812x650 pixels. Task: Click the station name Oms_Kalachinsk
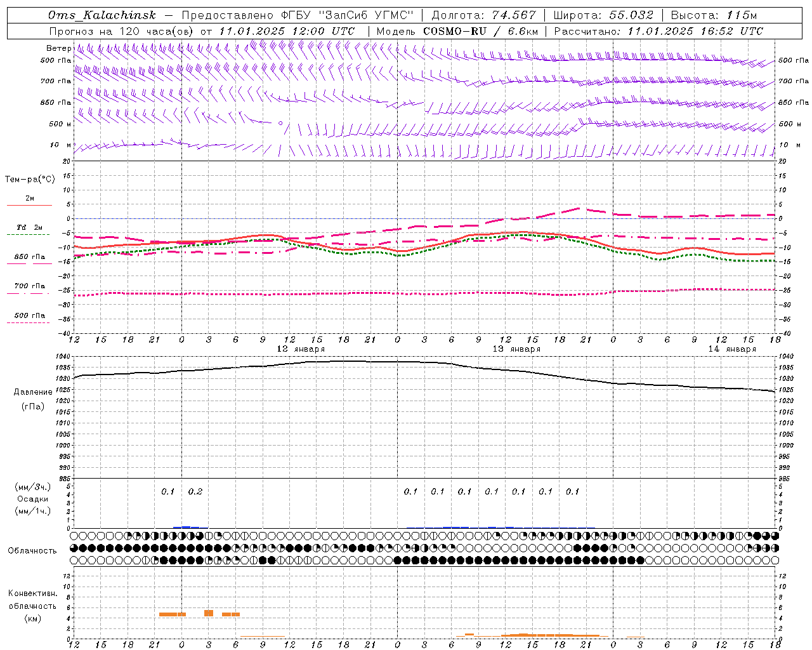click(x=101, y=15)
